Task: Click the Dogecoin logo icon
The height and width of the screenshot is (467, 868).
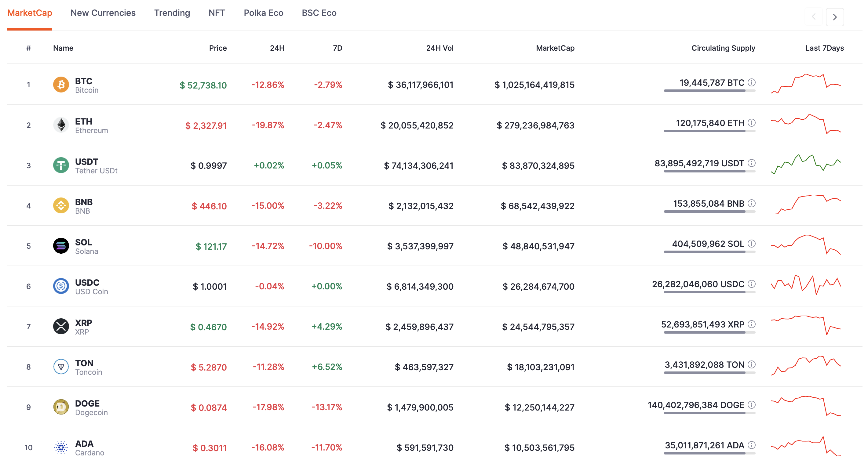Action: (x=61, y=407)
